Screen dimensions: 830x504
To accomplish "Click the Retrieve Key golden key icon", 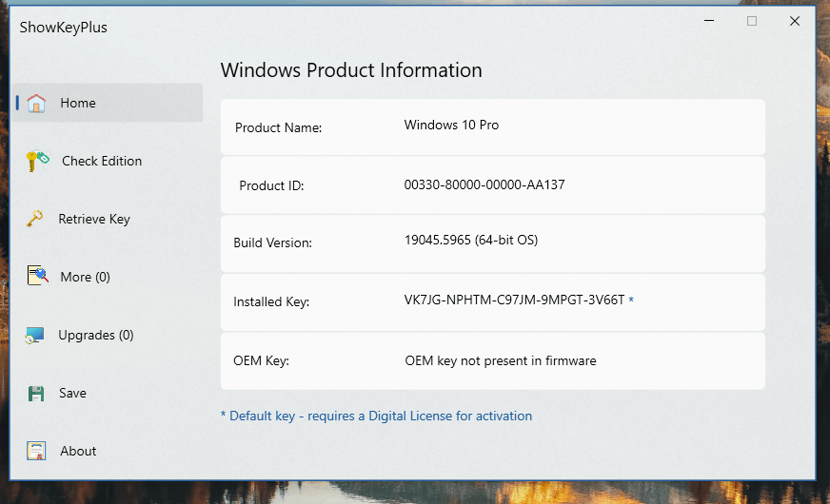I will pos(34,219).
